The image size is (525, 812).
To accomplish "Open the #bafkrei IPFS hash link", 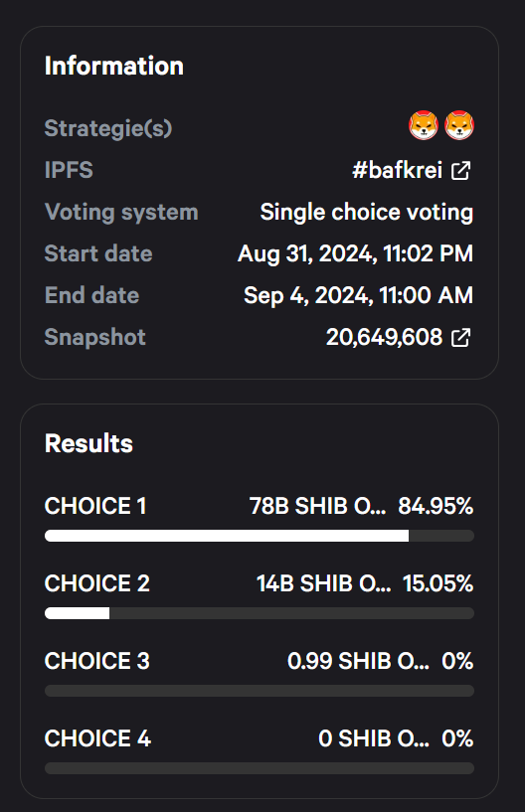I will [397, 170].
